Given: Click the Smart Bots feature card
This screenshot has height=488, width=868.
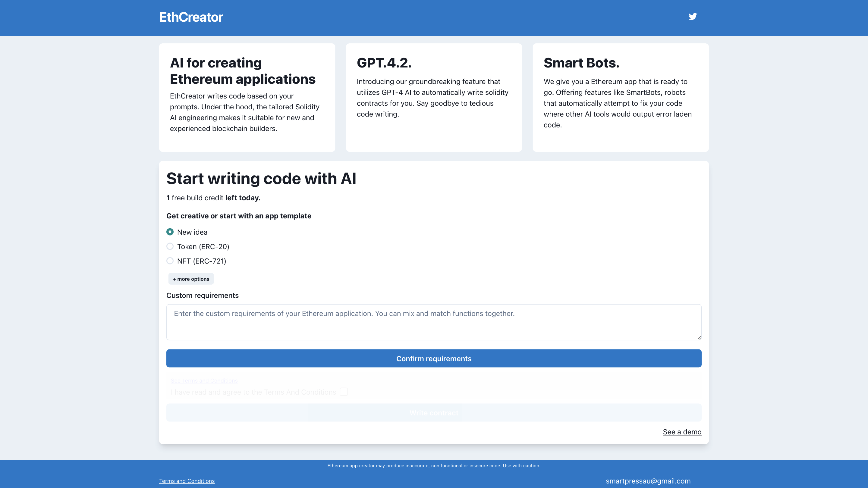Looking at the screenshot, I should click(x=620, y=97).
